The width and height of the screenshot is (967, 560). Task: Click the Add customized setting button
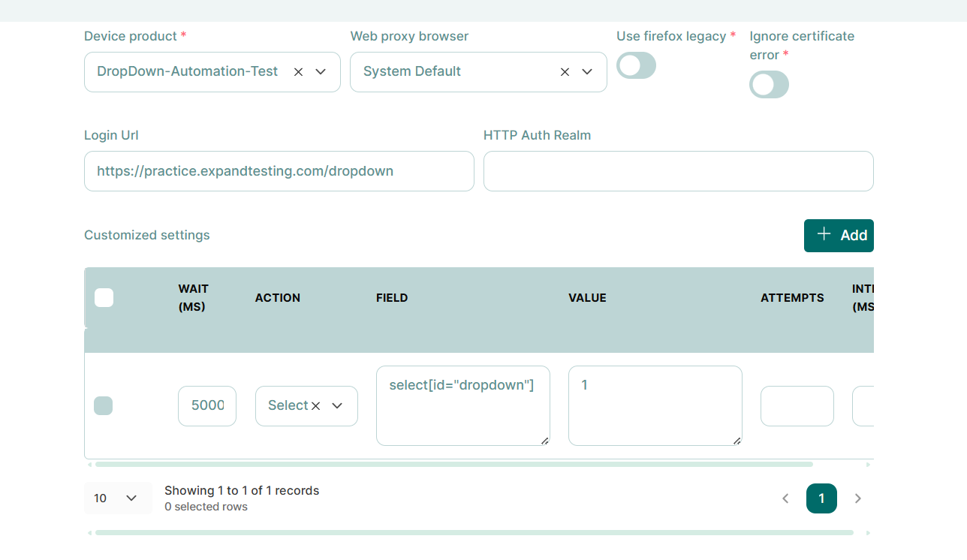[x=839, y=236]
